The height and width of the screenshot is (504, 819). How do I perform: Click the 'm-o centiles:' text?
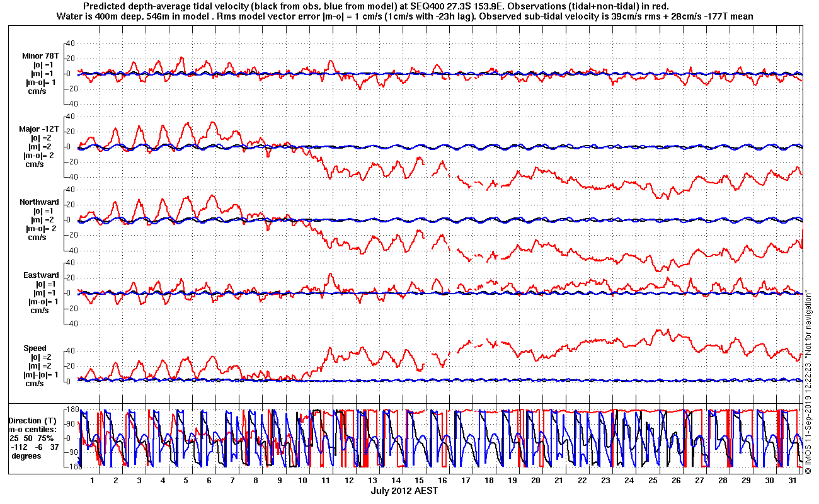pyautogui.click(x=32, y=429)
